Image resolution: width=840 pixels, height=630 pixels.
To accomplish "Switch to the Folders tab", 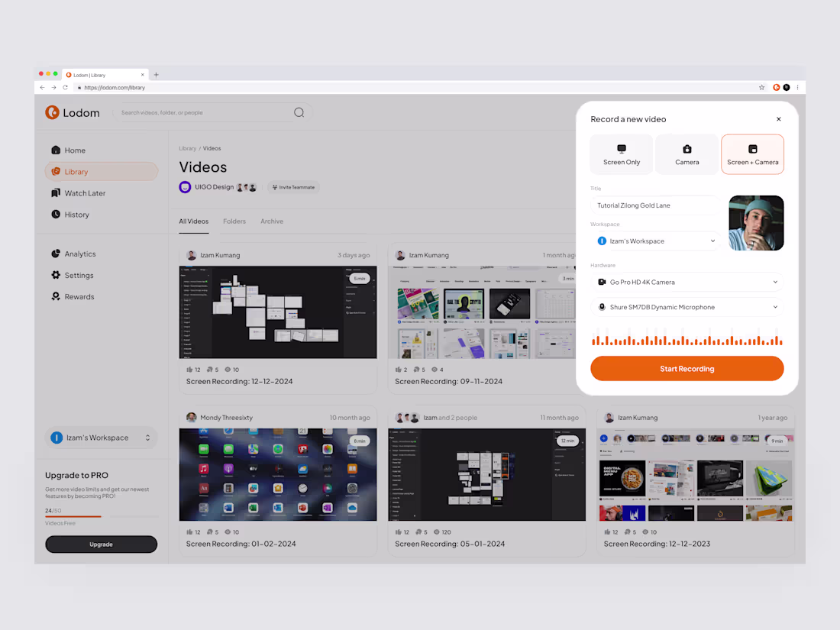I will pos(234,221).
